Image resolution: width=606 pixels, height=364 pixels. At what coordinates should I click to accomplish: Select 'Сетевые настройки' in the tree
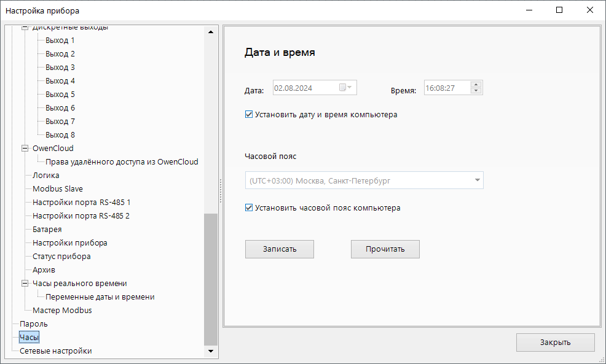tap(55, 351)
